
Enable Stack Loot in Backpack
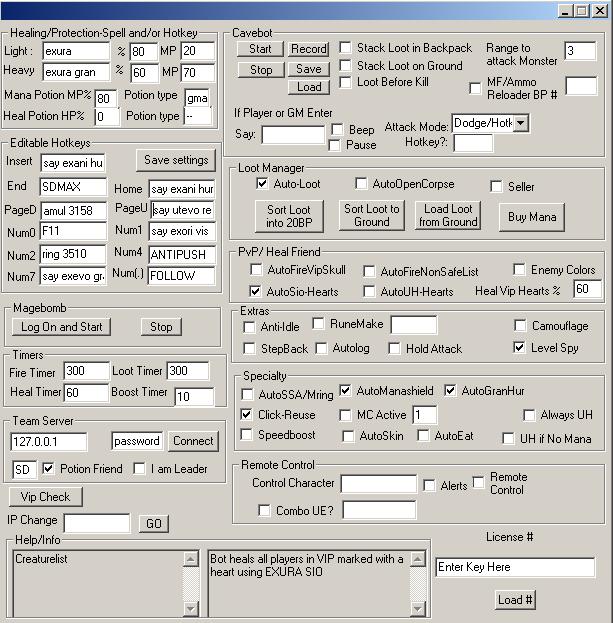(345, 48)
